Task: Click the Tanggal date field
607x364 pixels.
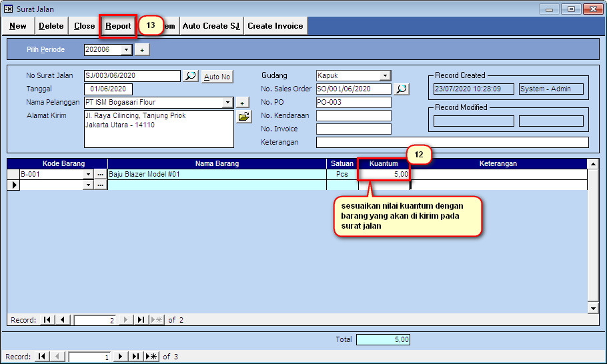Action: point(108,89)
